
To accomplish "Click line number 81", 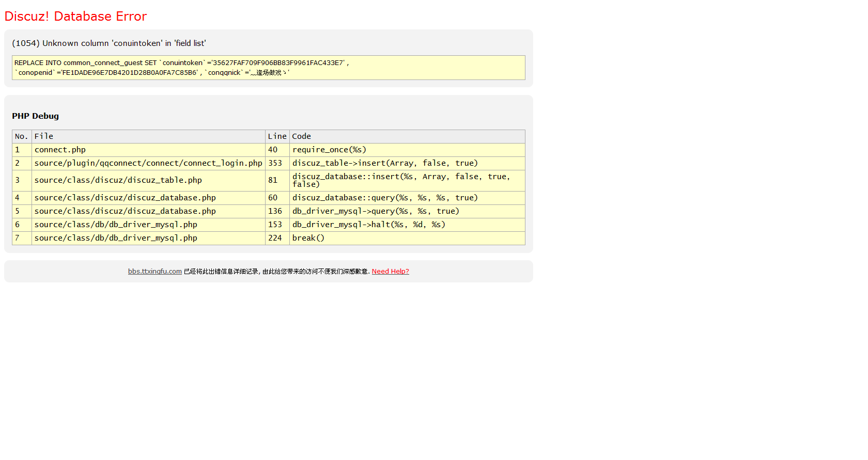I will (277, 180).
